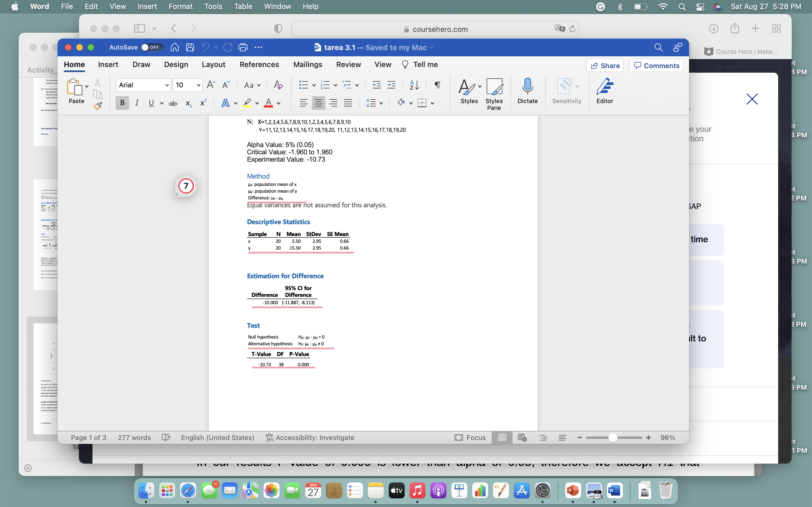Image resolution: width=812 pixels, height=507 pixels.
Task: Toggle paragraph marks display
Action: coord(436,85)
